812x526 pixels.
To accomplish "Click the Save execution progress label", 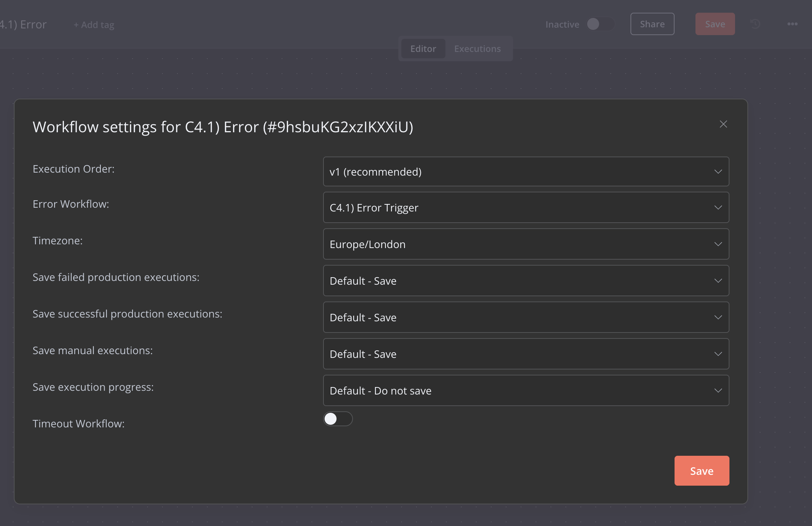I will tap(93, 387).
